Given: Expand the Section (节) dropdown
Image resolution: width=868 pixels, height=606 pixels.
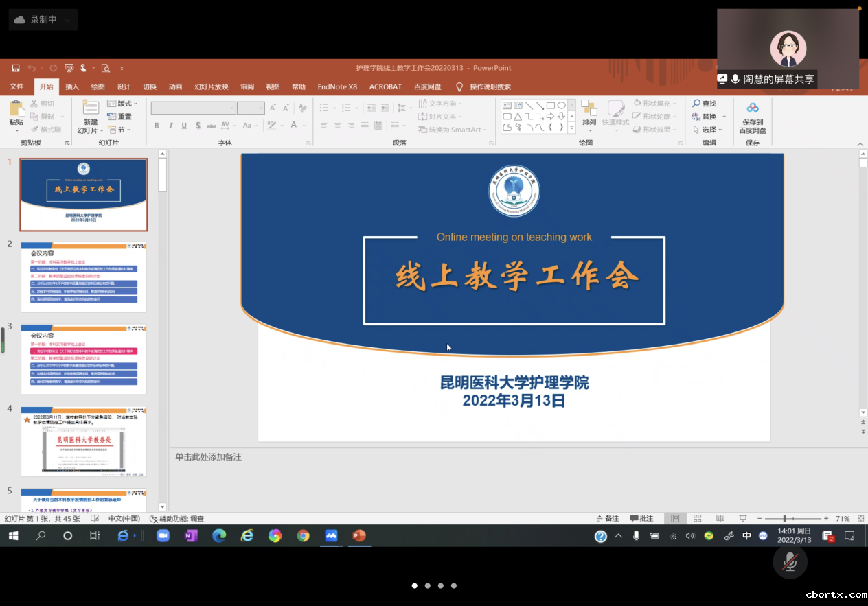Looking at the screenshot, I should [x=120, y=130].
